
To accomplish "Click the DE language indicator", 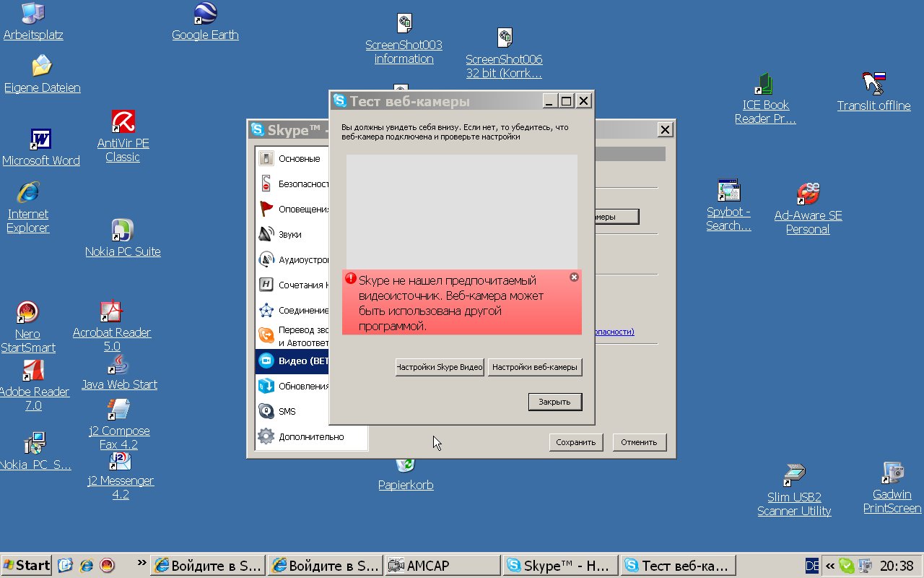I will coord(812,566).
